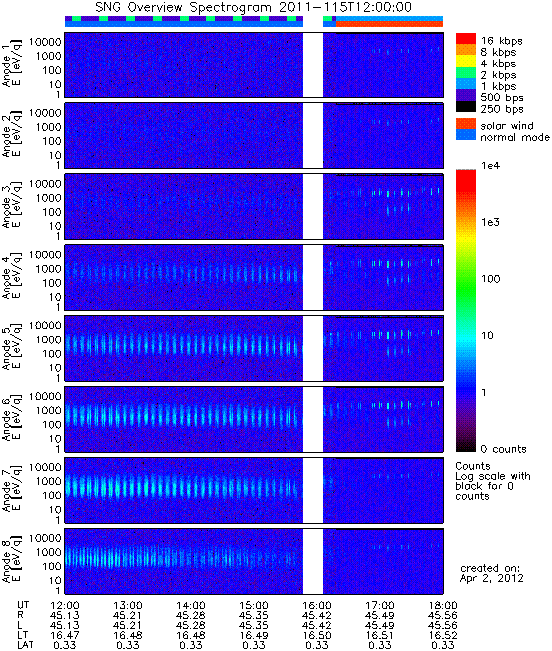The width and height of the screenshot is (552, 651).
Task: Click the LT value 16.50
Action: pyautogui.click(x=317, y=635)
